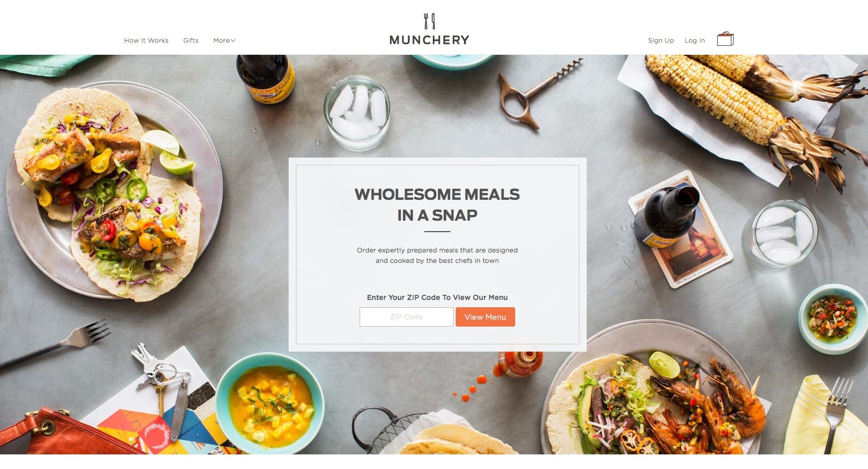Follow the Log In link
Image resolution: width=868 pixels, height=469 pixels.
coord(694,41)
